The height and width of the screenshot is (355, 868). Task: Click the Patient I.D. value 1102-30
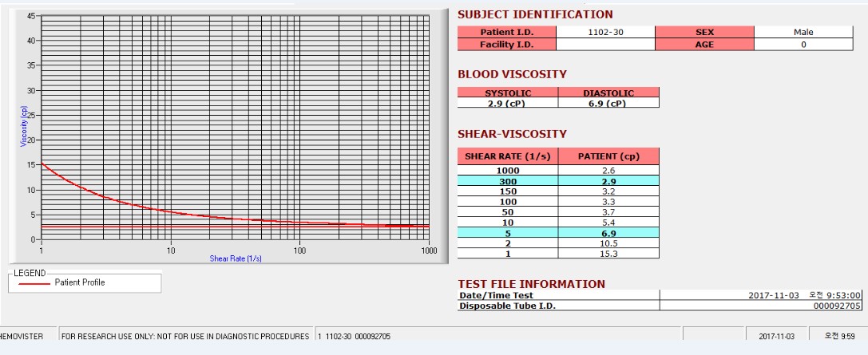pos(605,32)
